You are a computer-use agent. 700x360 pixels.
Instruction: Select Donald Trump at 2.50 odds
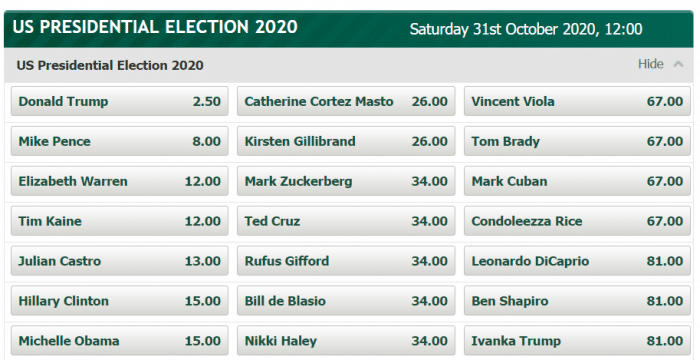[120, 101]
